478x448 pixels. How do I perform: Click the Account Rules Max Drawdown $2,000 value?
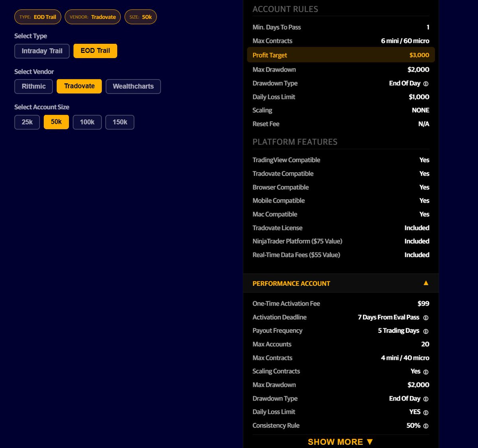click(418, 69)
